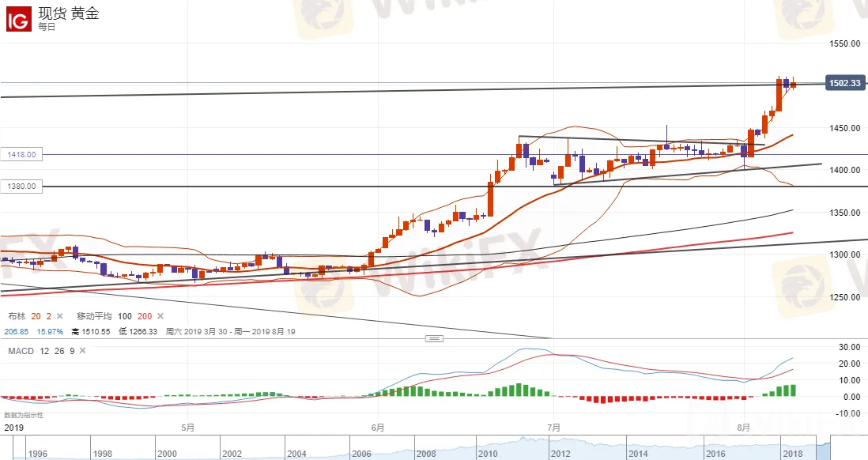The width and height of the screenshot is (868, 460).
Task: Click the panel divider grip above MACD
Action: pos(434,338)
